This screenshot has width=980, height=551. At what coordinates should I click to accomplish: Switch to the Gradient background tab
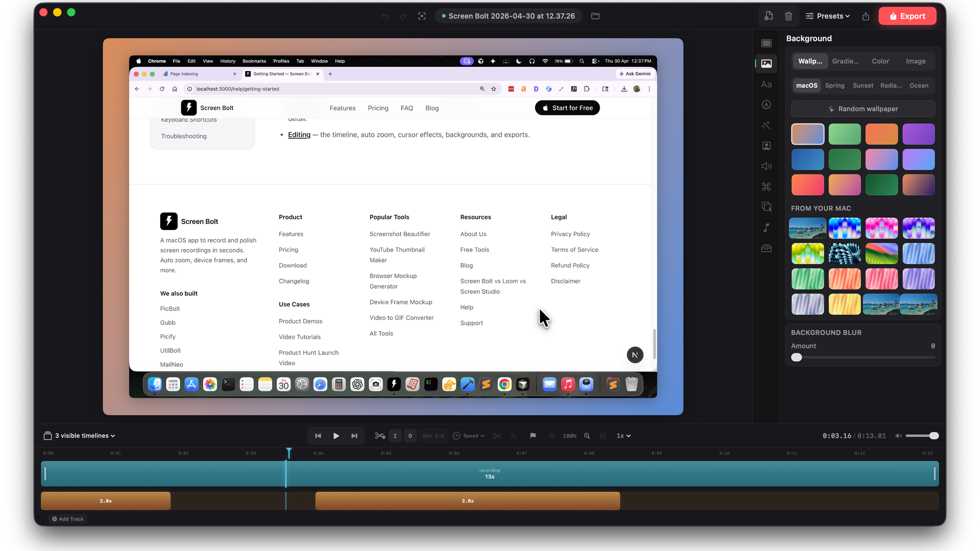tap(845, 61)
